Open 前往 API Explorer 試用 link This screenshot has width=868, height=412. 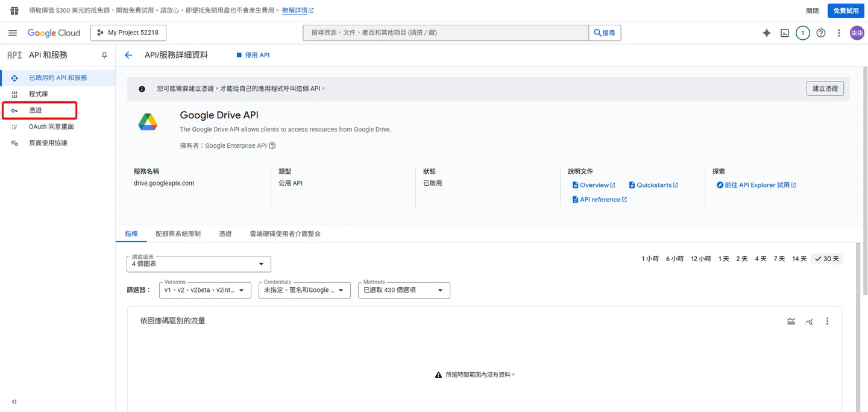[x=756, y=185]
